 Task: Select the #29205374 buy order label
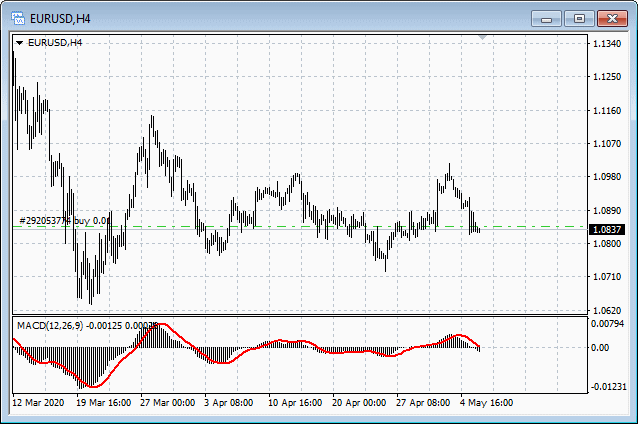click(x=65, y=221)
